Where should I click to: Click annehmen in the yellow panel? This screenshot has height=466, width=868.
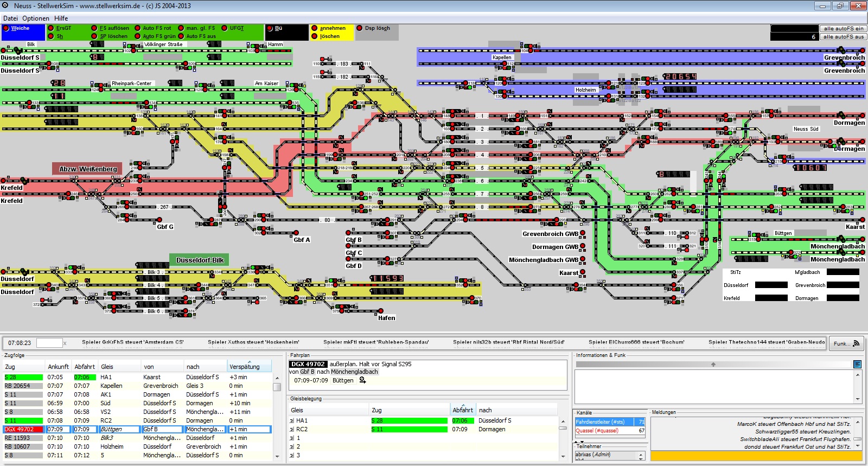[x=329, y=28]
